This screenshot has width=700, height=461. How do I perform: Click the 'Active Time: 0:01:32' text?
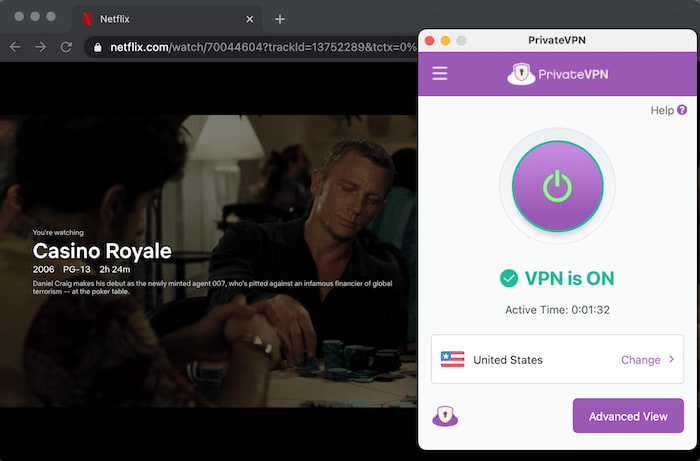[x=557, y=310]
